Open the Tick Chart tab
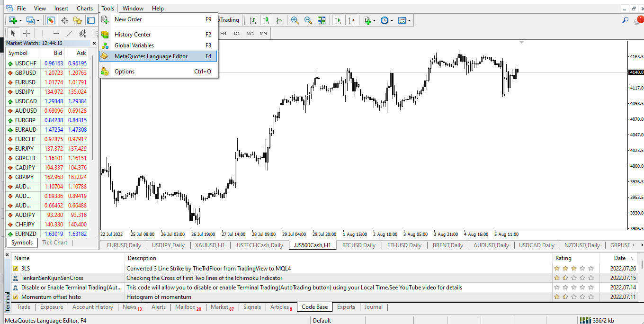This screenshot has width=644, height=324. coord(54,243)
